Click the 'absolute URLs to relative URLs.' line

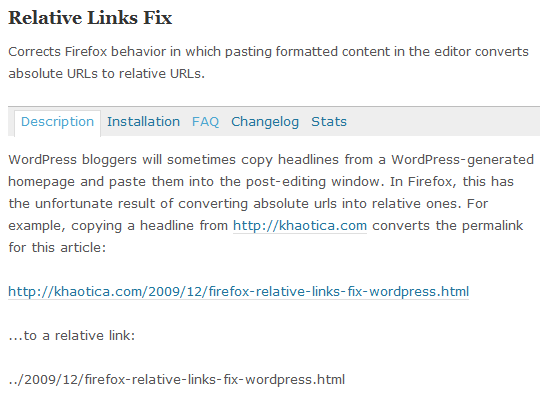point(106,74)
